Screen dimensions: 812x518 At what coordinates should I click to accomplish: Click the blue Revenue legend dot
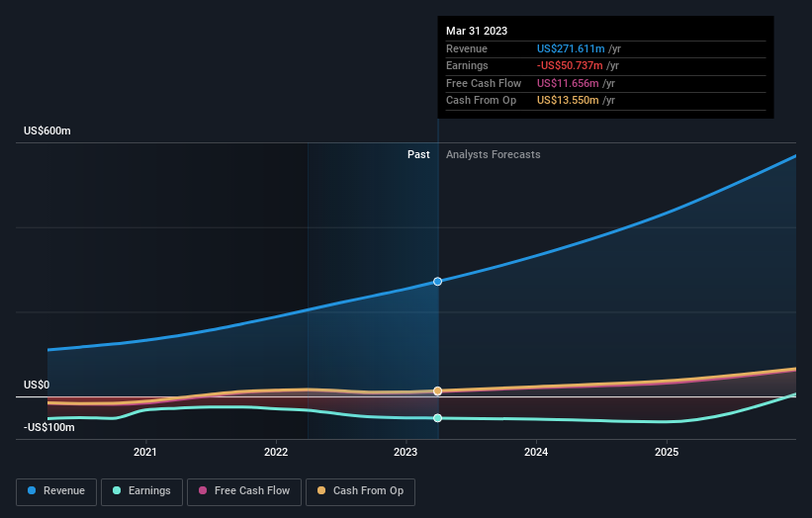point(32,490)
